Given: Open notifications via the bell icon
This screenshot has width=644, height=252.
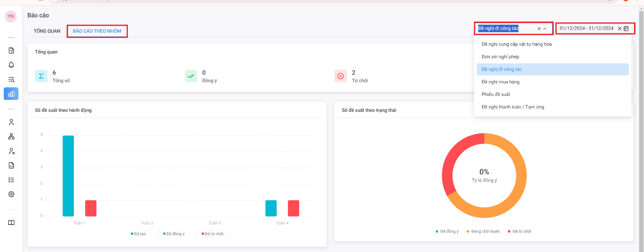Looking at the screenshot, I should click(11, 65).
